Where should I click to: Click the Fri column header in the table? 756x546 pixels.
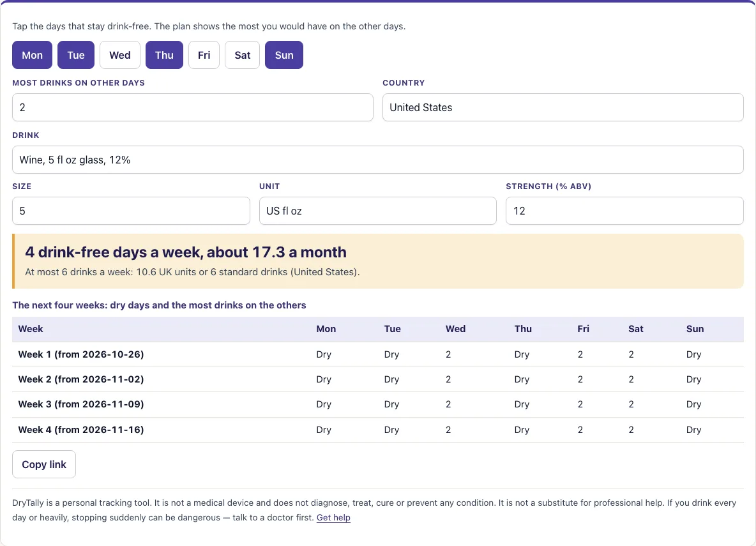(584, 329)
